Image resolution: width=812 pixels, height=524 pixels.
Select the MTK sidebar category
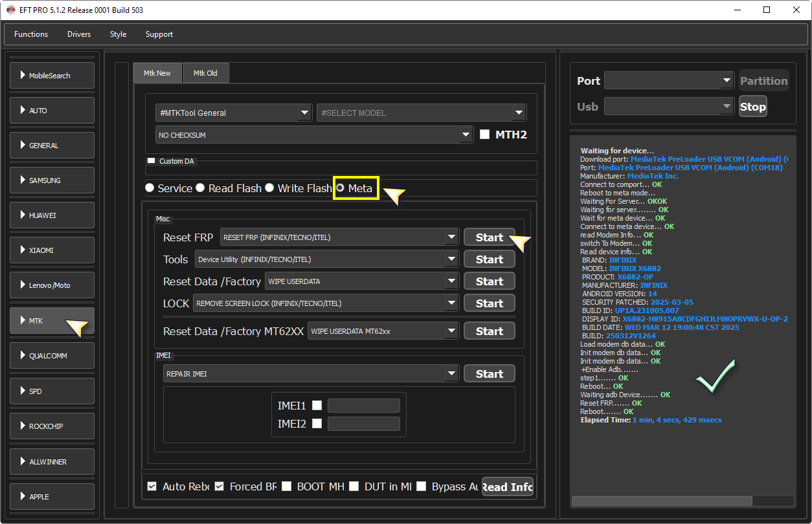click(x=52, y=321)
